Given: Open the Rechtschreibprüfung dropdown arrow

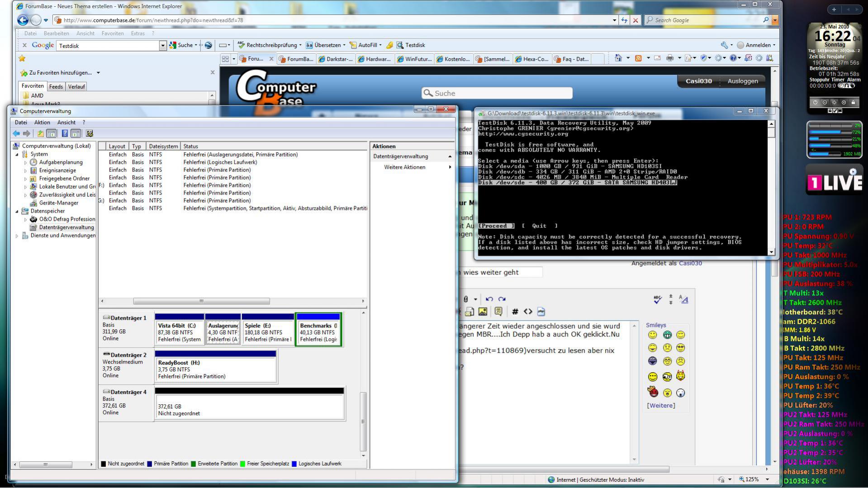Looking at the screenshot, I should [300, 45].
